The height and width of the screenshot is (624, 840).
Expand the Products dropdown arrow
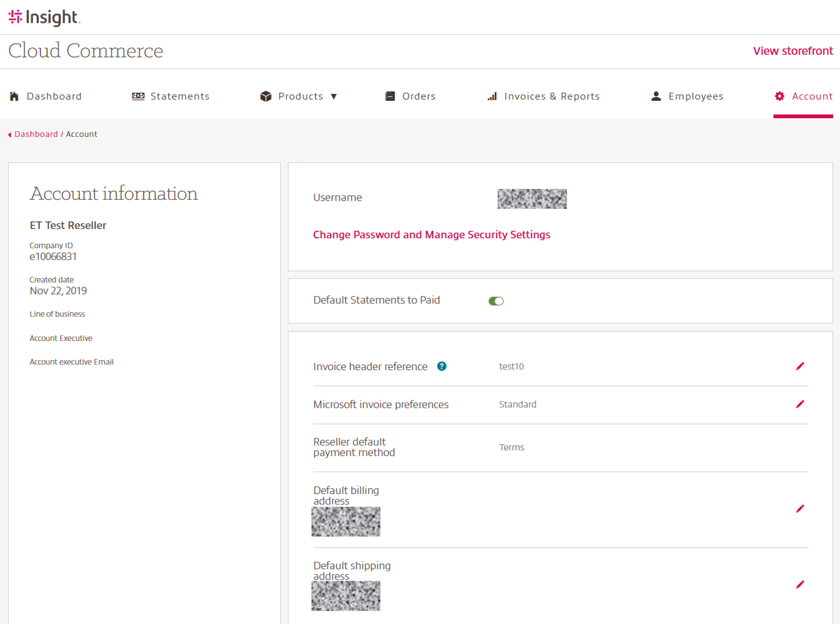point(334,97)
